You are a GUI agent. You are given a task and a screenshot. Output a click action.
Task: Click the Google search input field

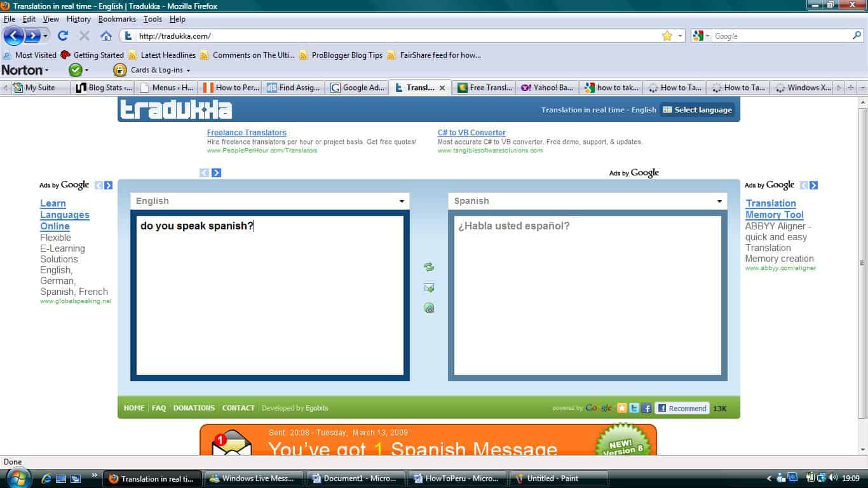click(782, 36)
